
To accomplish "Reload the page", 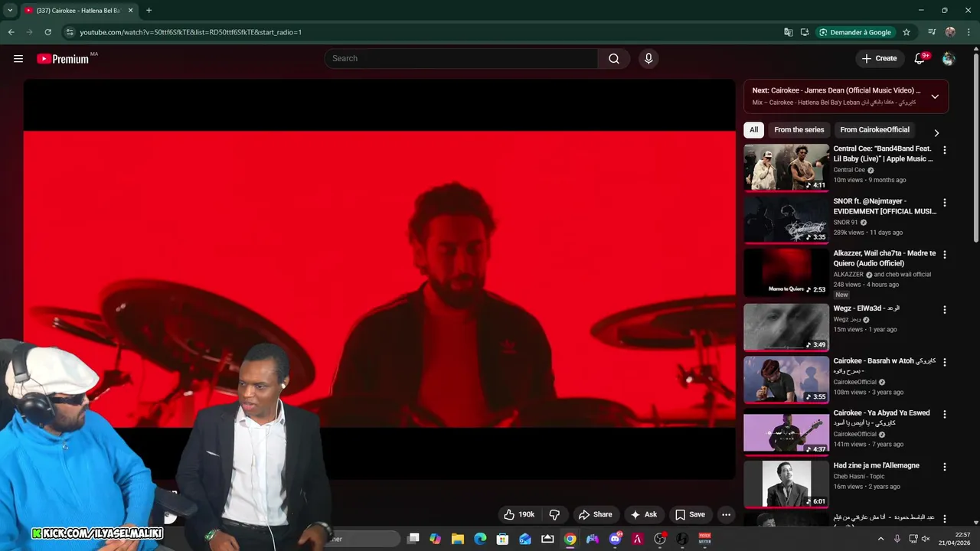I will [x=47, y=32].
